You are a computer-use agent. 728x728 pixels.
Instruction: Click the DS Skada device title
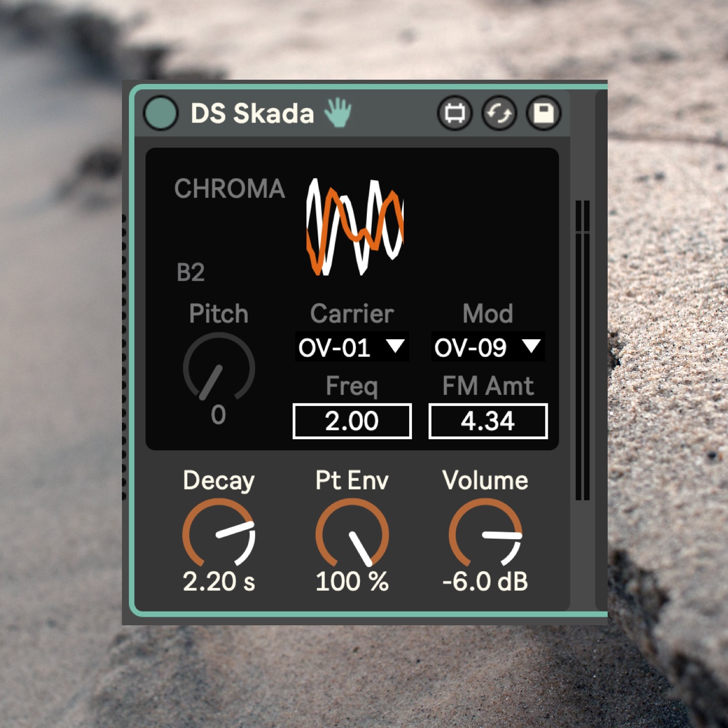point(252,113)
